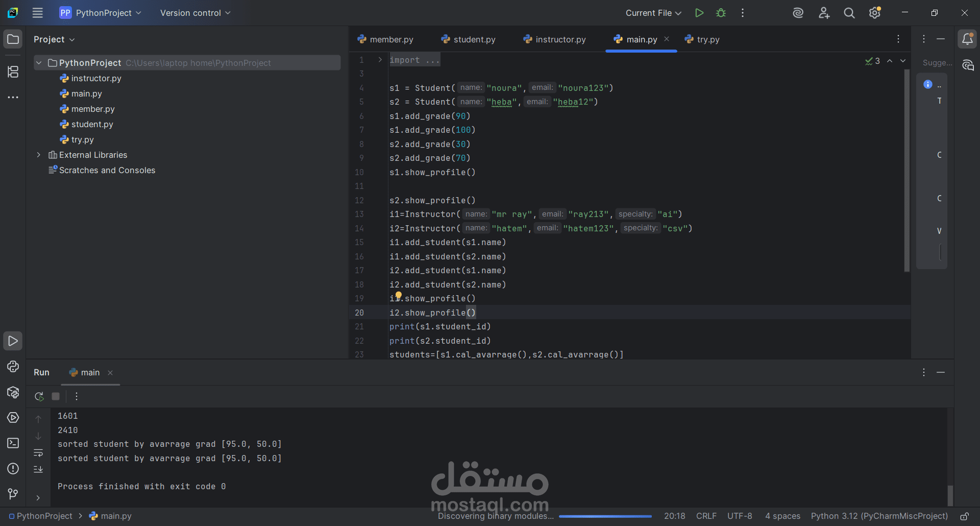This screenshot has width=980, height=526.
Task: Open the Problems tool window
Action: [13, 469]
